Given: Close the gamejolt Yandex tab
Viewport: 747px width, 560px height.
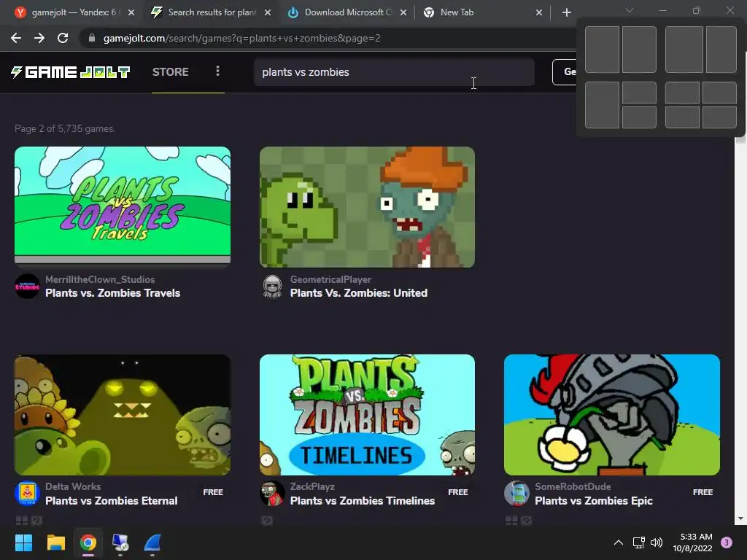Looking at the screenshot, I should coord(131,12).
